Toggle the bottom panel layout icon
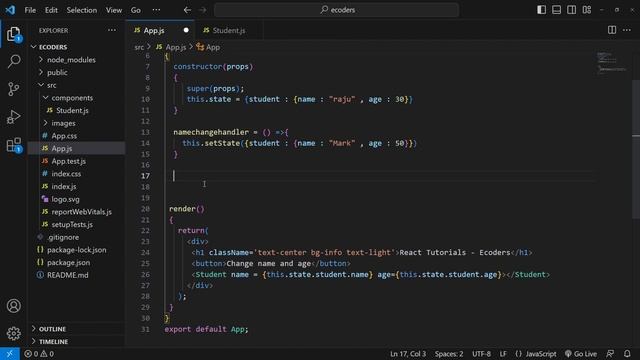 556,10
